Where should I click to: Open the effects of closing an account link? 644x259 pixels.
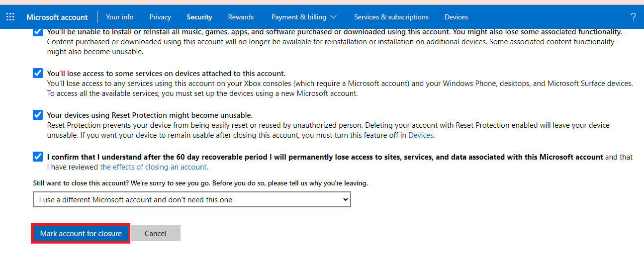[x=154, y=167]
